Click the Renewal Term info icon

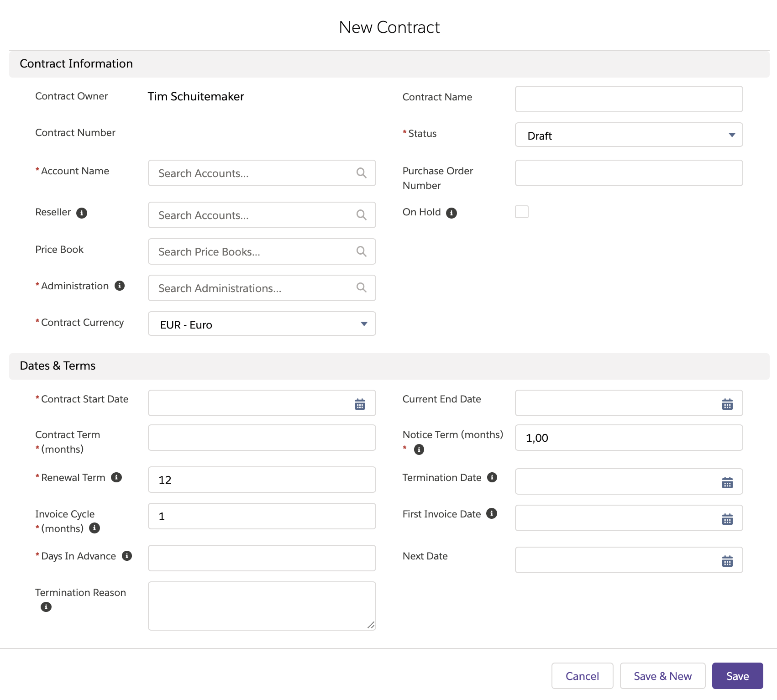pos(116,477)
